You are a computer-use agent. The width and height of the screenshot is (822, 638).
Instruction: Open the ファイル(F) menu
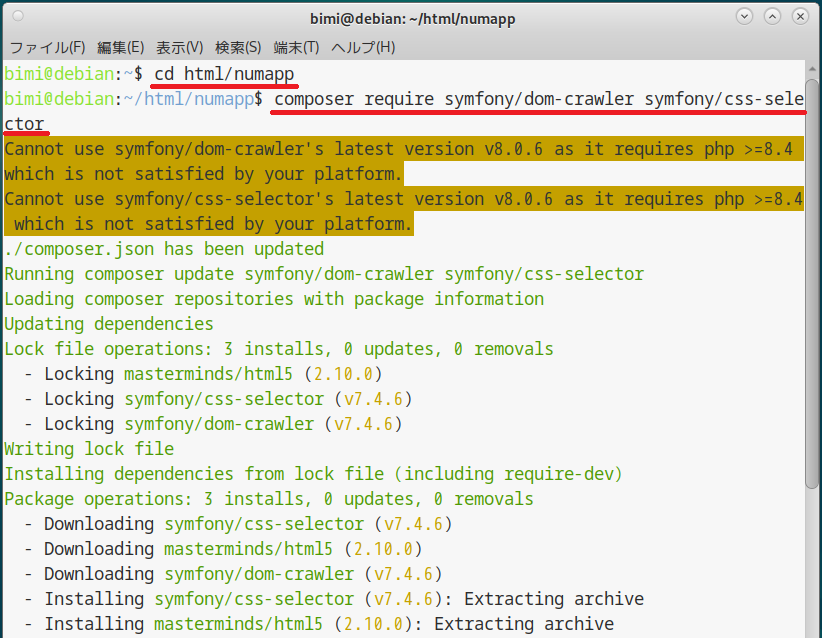47,47
